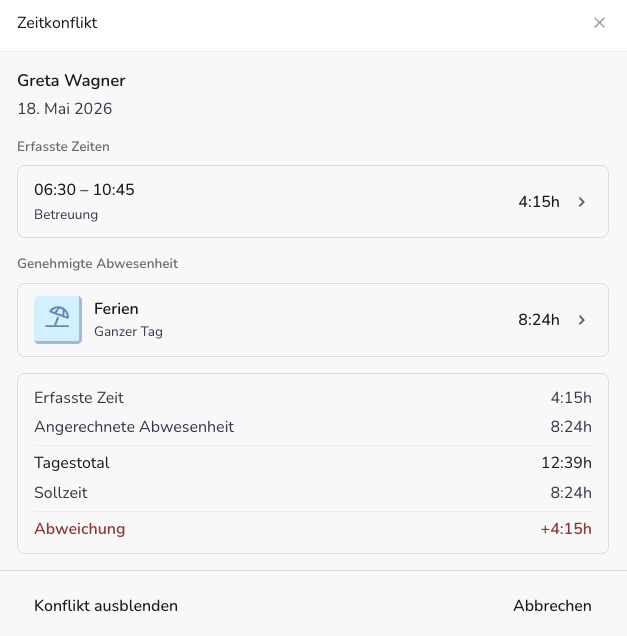627x636 pixels.
Task: Select the Erfasste Zeit summary row
Action: pos(313,398)
